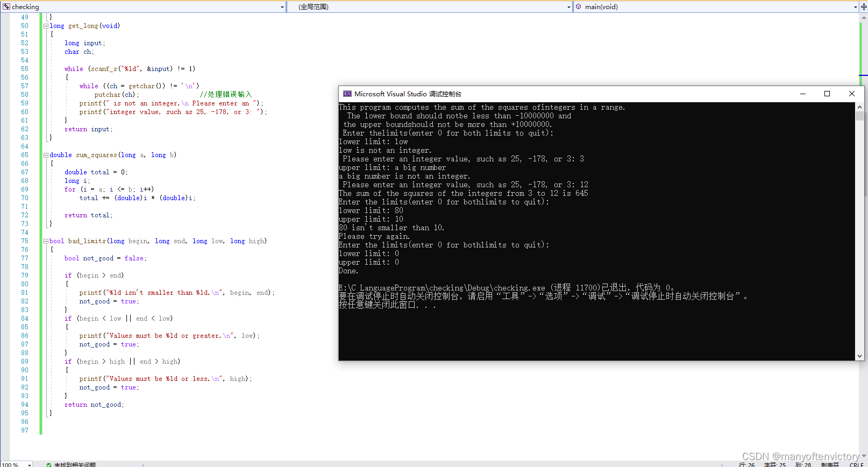Viewport: 868px width, 467px height.
Task: Close the Microsoft Visual Studio debug console
Action: (852, 94)
